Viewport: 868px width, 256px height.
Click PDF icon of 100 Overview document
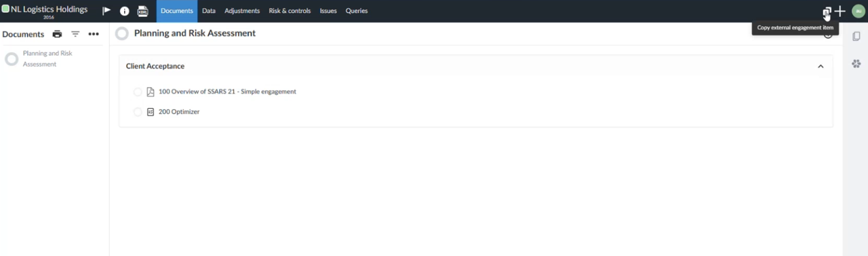(x=151, y=92)
